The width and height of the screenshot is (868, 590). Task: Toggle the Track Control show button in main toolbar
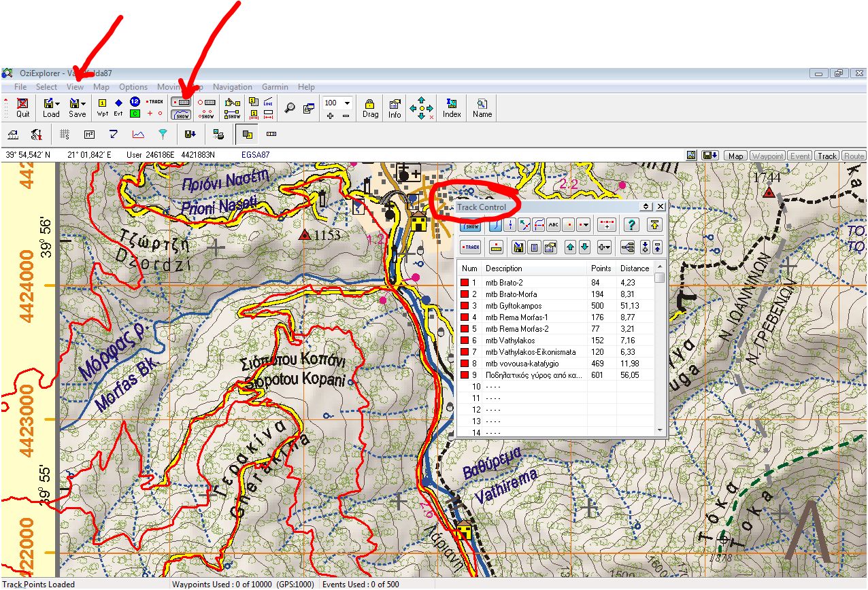[x=180, y=114]
